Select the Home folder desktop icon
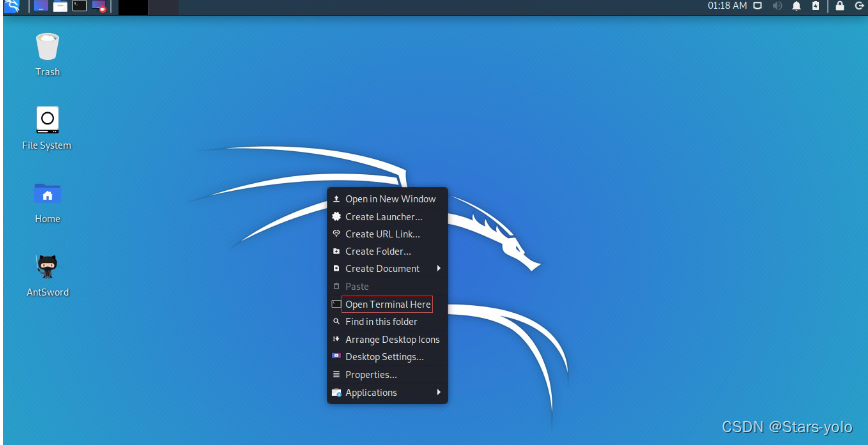This screenshot has height=445, width=868. tap(48, 203)
